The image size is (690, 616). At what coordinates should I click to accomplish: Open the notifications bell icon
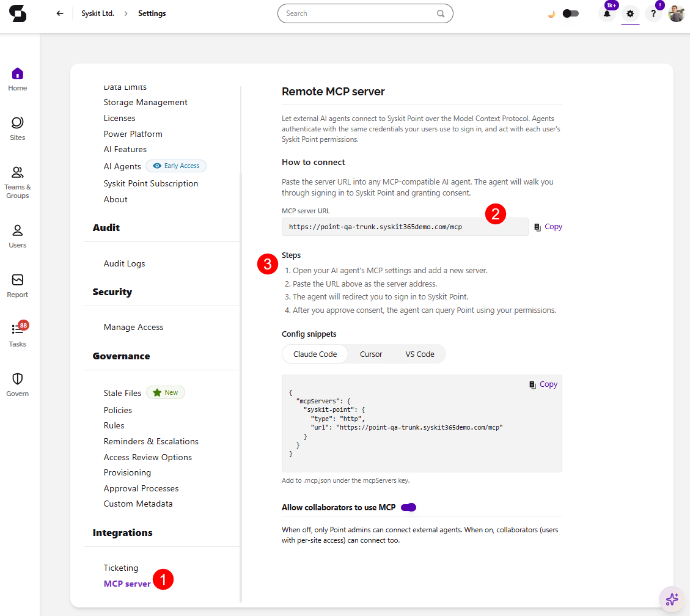point(607,13)
